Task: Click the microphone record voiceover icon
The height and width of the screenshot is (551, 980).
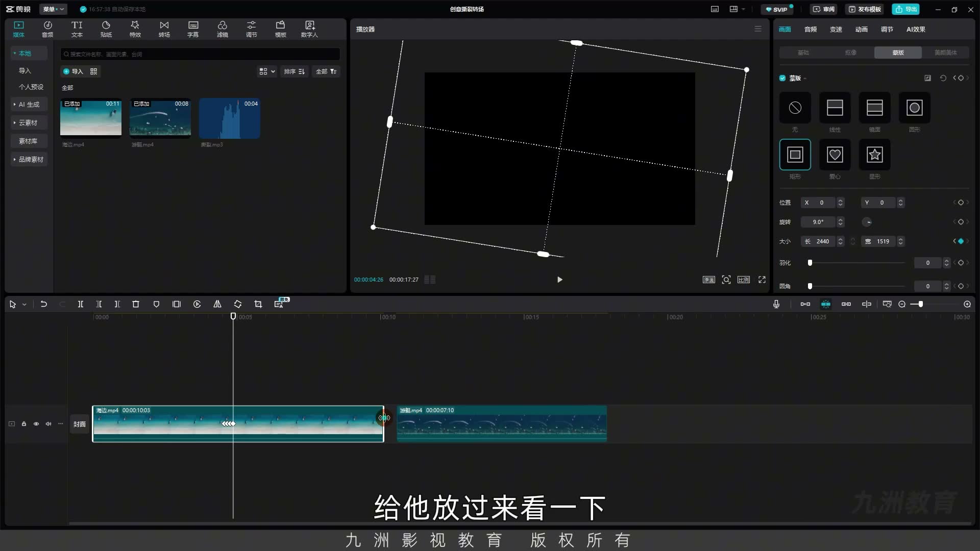Action: tap(776, 304)
